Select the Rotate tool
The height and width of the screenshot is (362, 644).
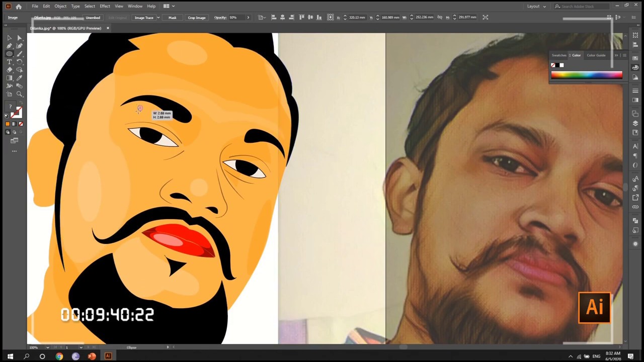[20, 62]
